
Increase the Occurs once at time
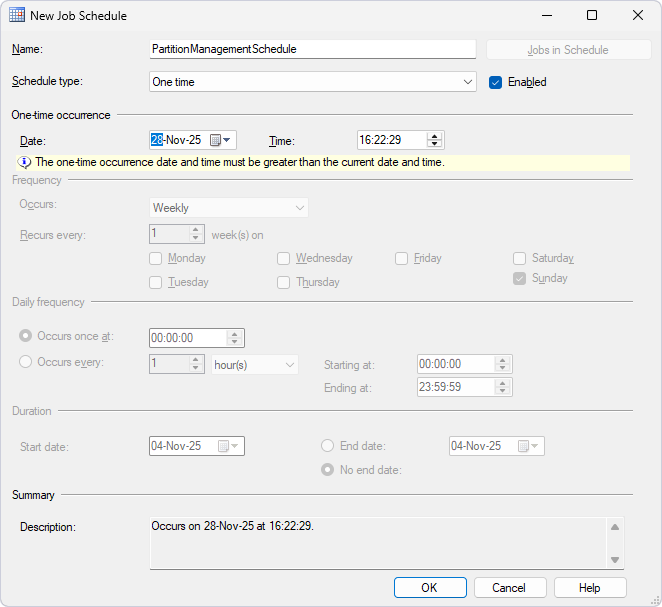pyautogui.click(x=235, y=334)
